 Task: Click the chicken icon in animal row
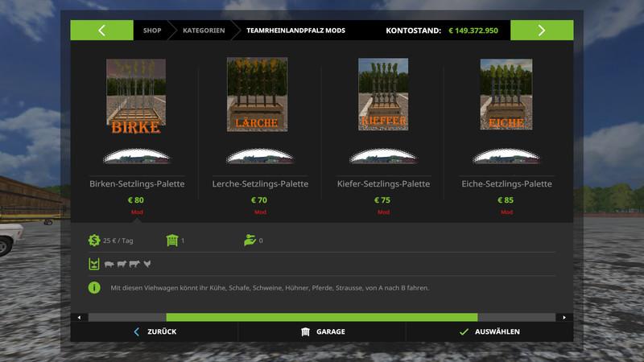(x=147, y=263)
